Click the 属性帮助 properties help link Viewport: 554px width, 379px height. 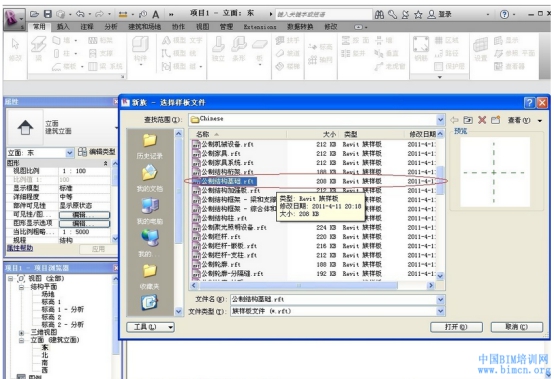coord(20,248)
